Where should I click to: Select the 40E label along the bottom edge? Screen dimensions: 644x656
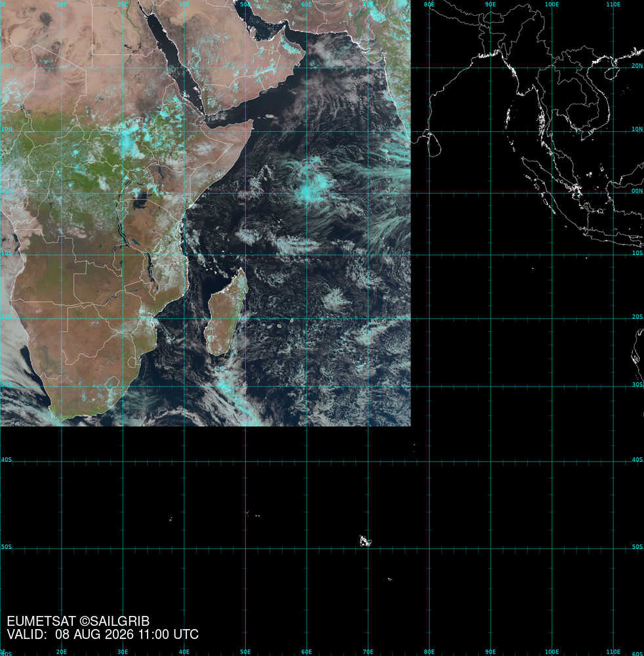[184, 652]
